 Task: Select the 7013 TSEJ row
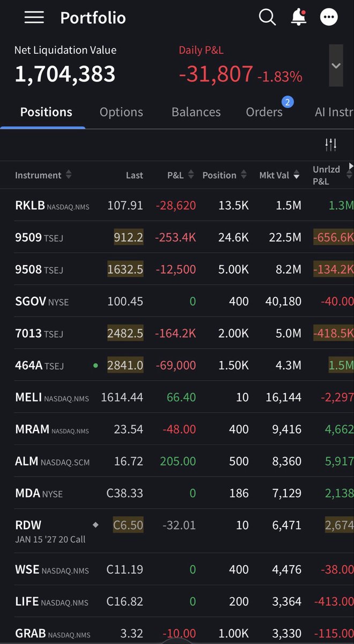(x=177, y=333)
